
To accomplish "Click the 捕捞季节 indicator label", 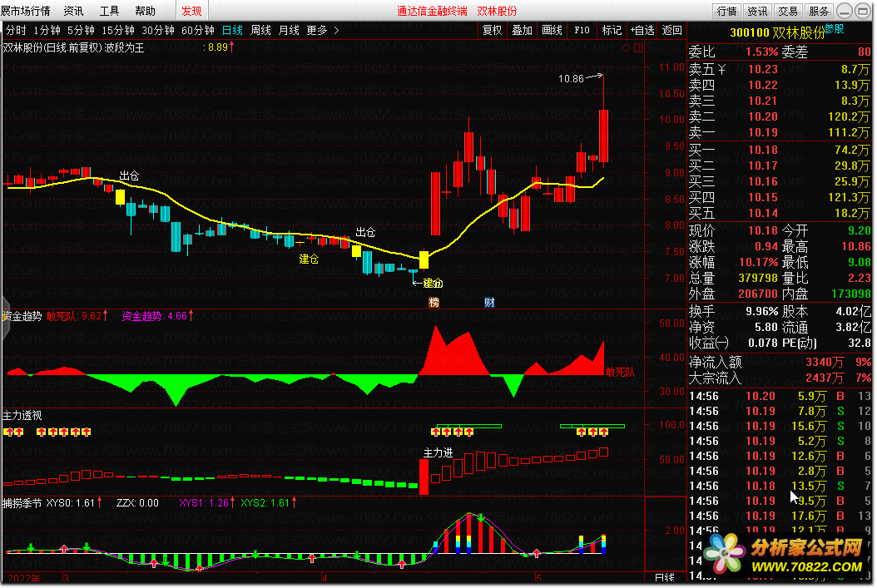I will click(x=22, y=503).
